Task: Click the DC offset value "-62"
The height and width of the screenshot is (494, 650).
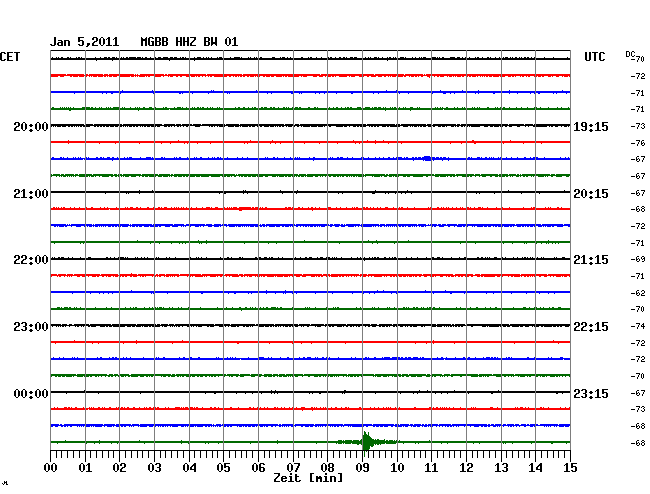Action: click(x=638, y=293)
